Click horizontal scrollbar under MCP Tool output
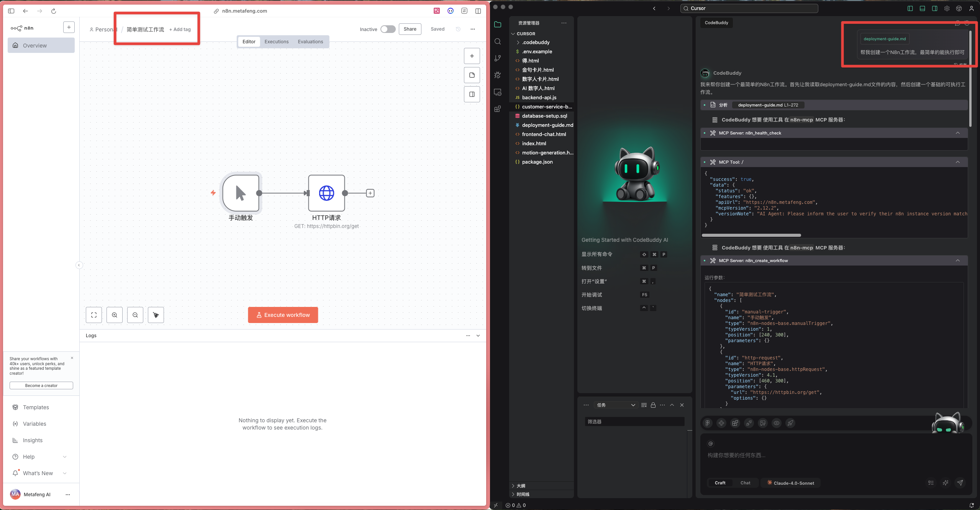Screen dimensions: 980x510 pos(751,235)
